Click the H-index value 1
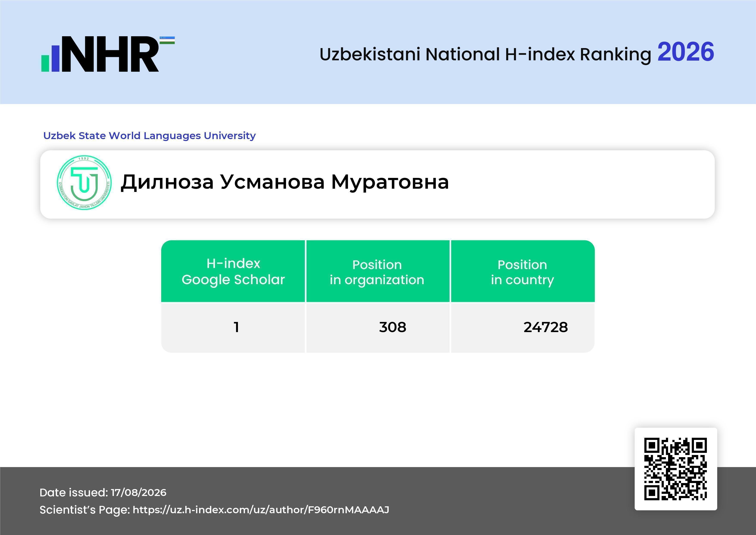This screenshot has width=756, height=535. tap(236, 327)
